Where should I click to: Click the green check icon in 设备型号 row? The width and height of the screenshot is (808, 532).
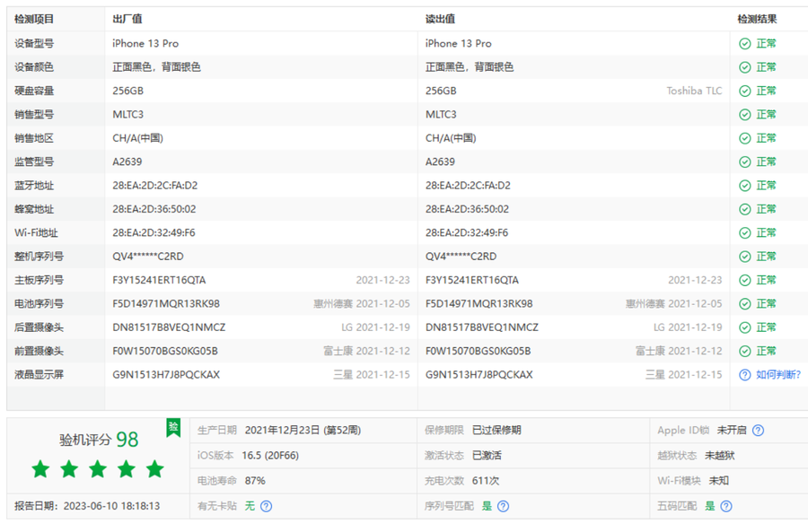click(744, 44)
